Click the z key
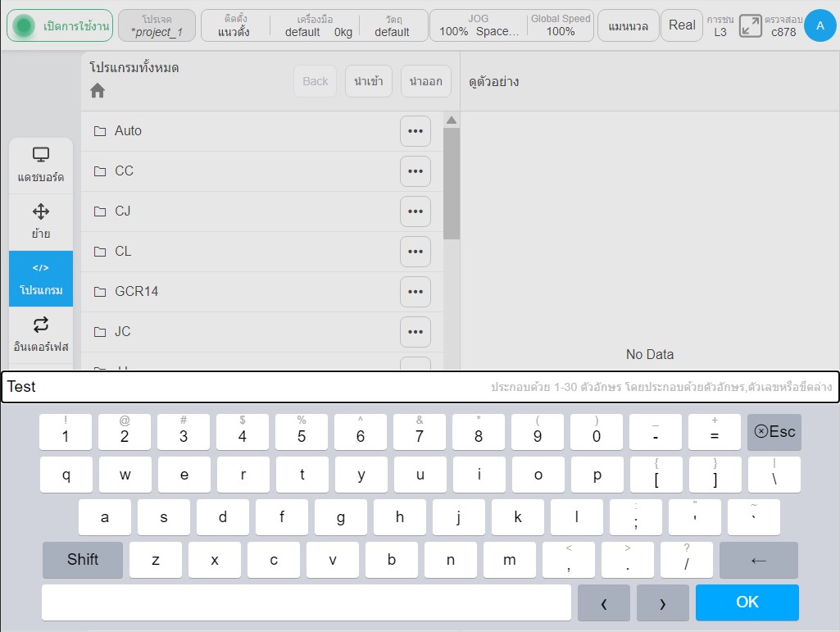Viewport: 840px width, 632px height. coord(156,560)
